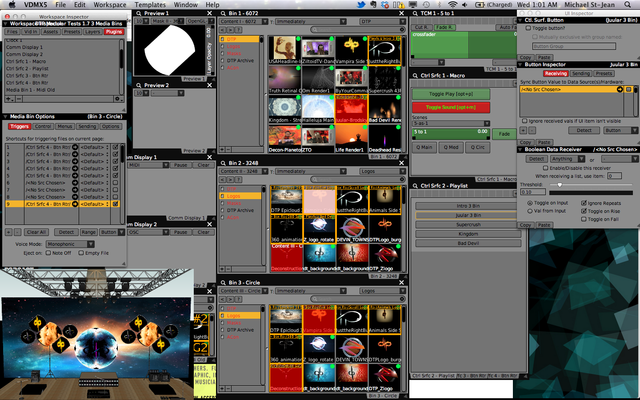This screenshot has height=400, width=640.
Task: Switch to the Sending tab in Button Inspector
Action: pos(580,73)
